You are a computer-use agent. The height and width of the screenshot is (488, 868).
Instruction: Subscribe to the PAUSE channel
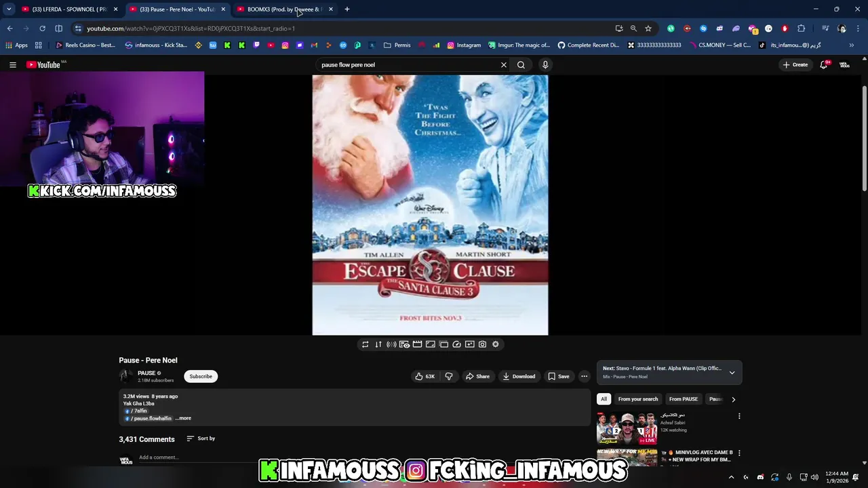click(x=201, y=376)
